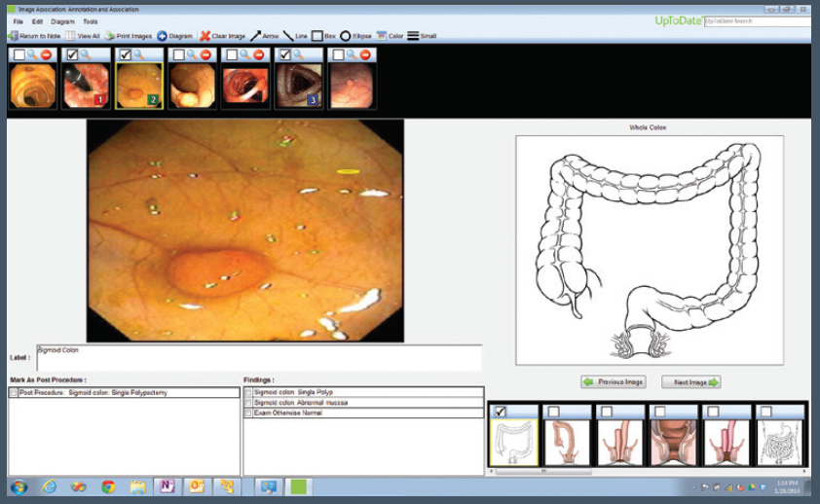This screenshot has width=820, height=504.
Task: Open the View All grid view
Action: point(83,36)
